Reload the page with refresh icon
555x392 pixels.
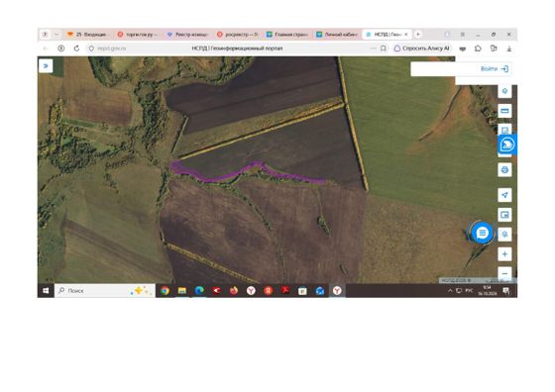pyautogui.click(x=76, y=49)
